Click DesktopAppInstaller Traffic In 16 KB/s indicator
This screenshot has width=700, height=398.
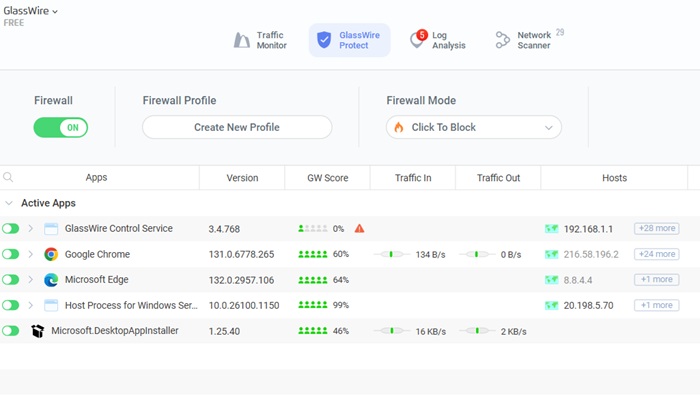click(410, 331)
